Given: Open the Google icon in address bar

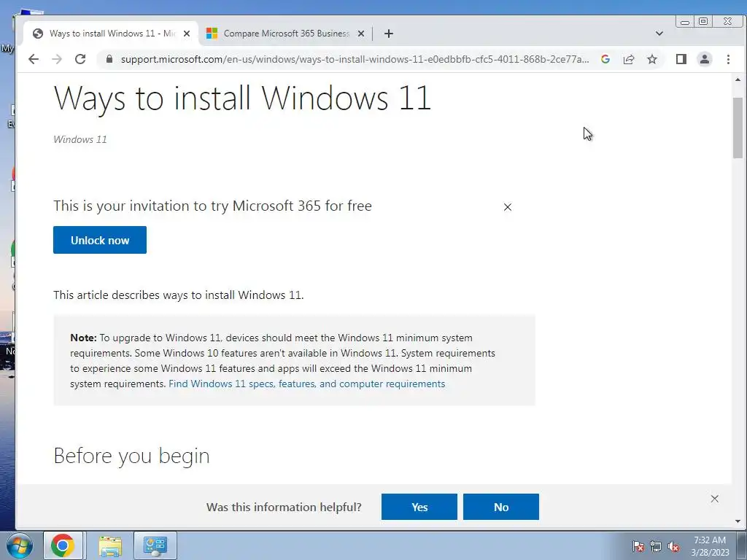Looking at the screenshot, I should (605, 59).
